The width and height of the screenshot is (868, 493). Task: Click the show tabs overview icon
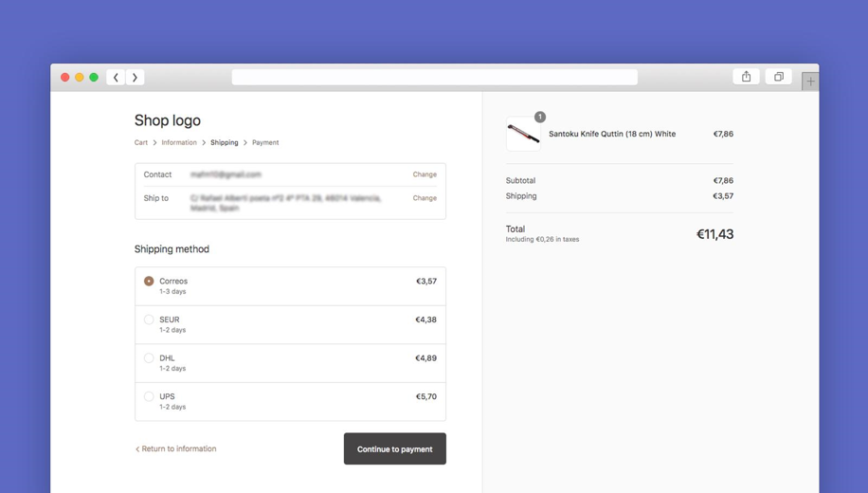point(778,77)
